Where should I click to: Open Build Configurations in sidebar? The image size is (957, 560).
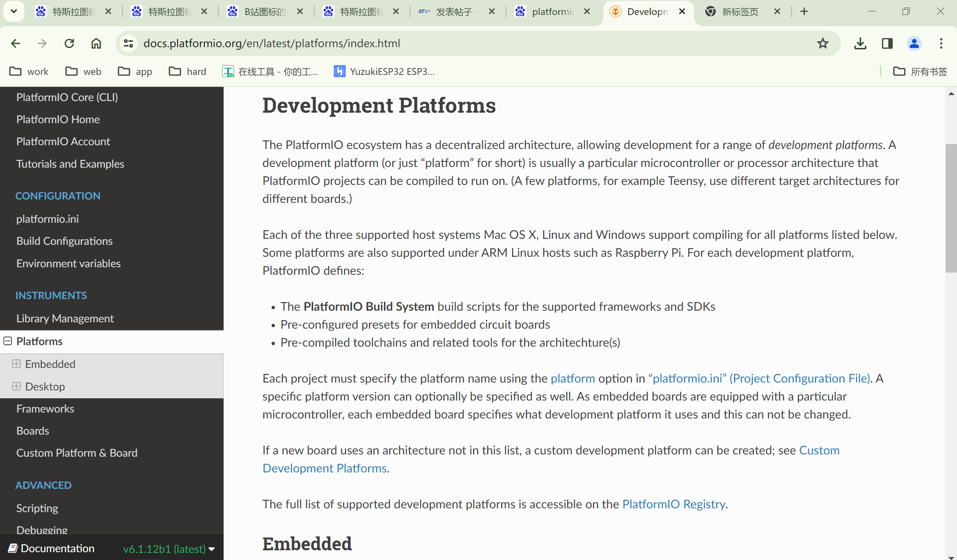pyautogui.click(x=64, y=241)
